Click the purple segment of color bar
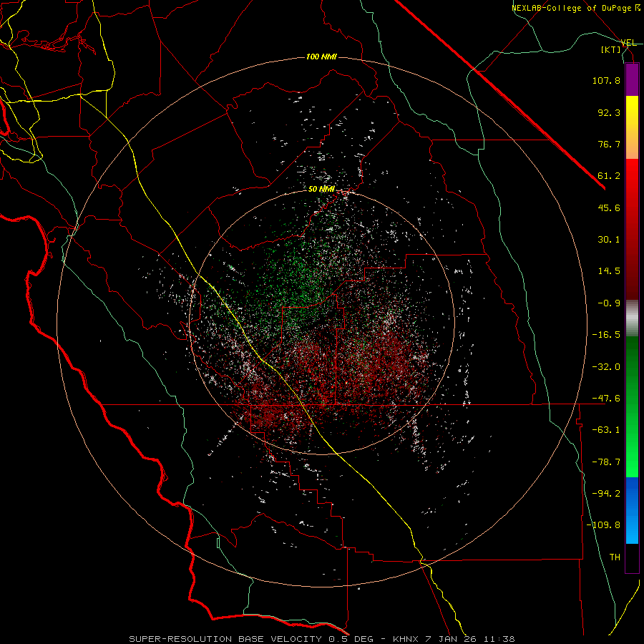 632,79
